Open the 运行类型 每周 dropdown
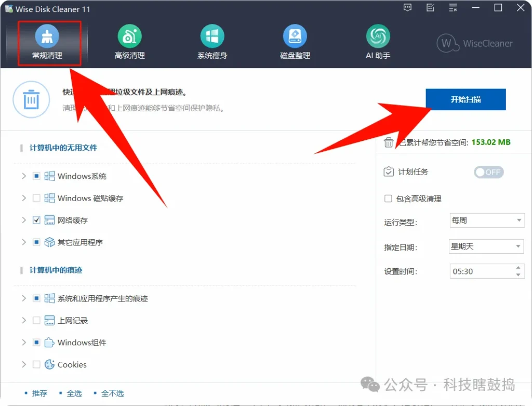The width and height of the screenshot is (532, 406). pyautogui.click(x=487, y=220)
